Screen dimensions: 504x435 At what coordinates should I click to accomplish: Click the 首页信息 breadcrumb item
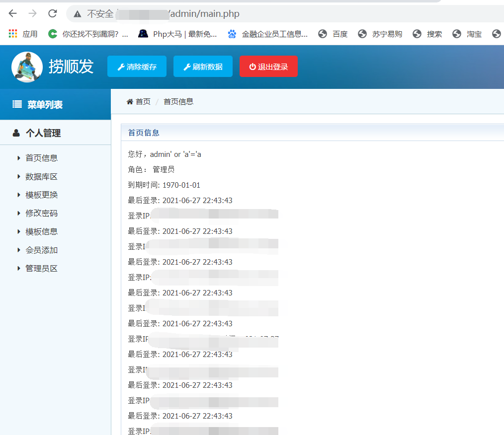click(178, 102)
